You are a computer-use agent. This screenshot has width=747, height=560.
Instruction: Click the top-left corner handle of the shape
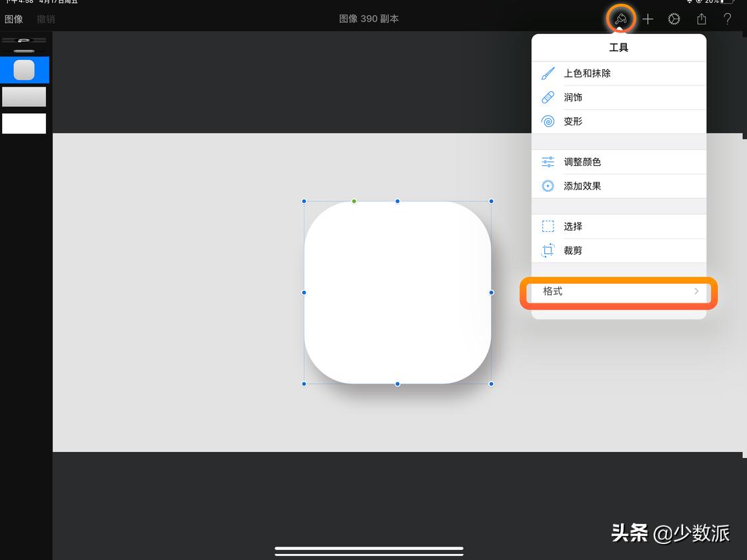[x=304, y=201]
